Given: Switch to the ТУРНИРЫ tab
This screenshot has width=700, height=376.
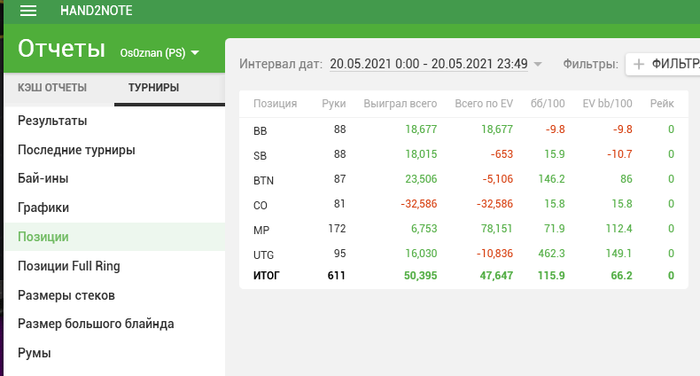Looking at the screenshot, I should (154, 88).
